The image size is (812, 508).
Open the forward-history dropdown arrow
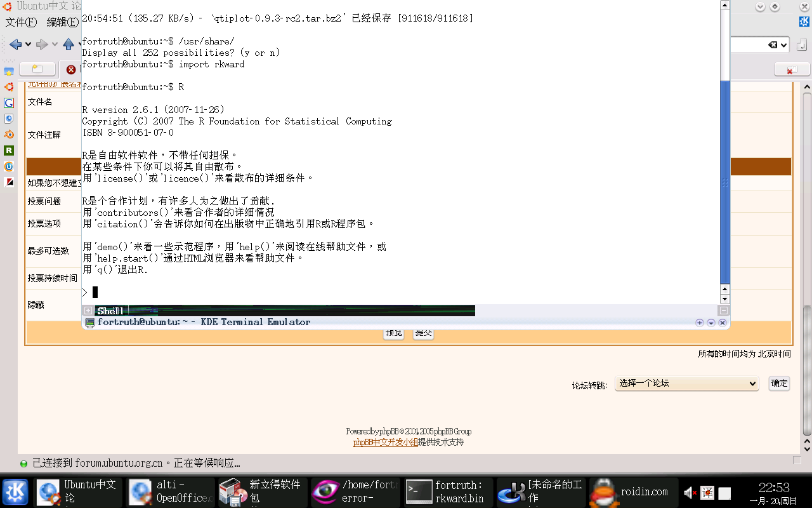pyautogui.click(x=55, y=44)
